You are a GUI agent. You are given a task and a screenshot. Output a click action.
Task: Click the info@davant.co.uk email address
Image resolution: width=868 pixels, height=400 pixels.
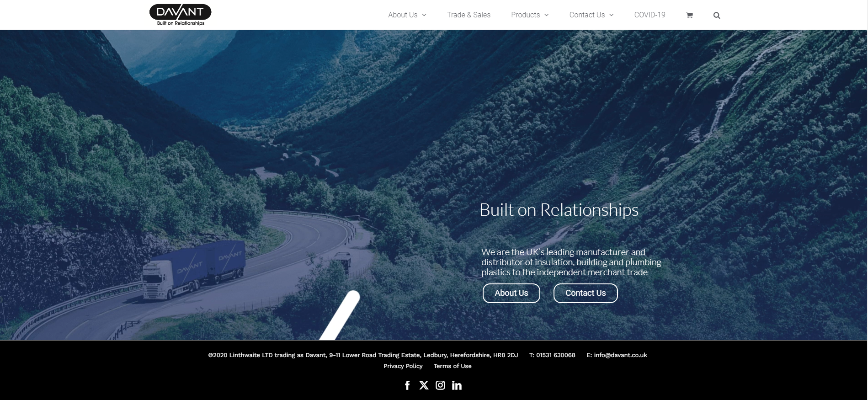click(620, 355)
